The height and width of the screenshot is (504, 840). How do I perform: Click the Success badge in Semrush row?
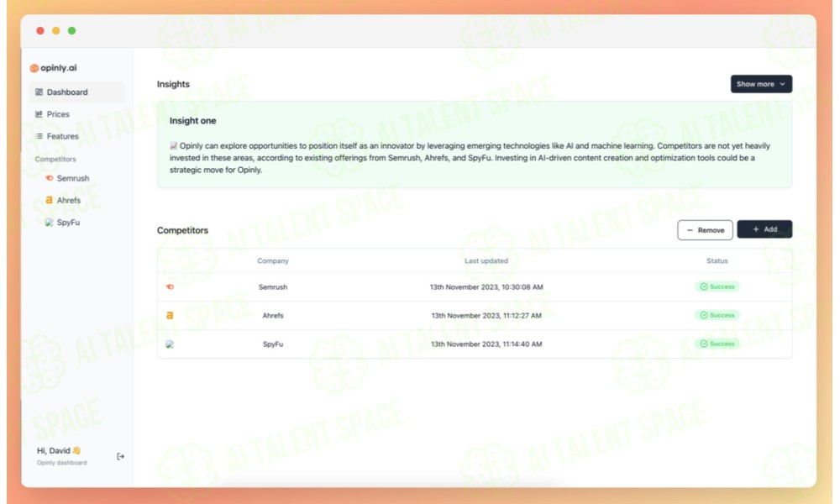[x=717, y=286]
